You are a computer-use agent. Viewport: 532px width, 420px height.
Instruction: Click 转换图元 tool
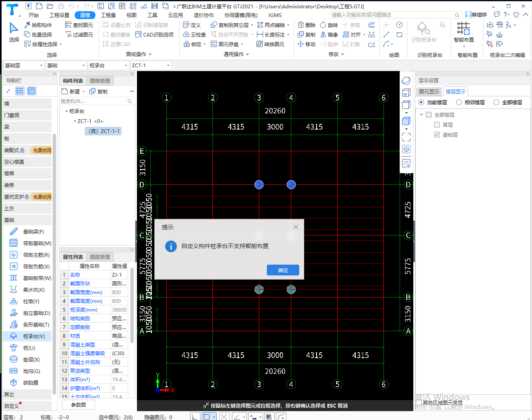point(271,44)
